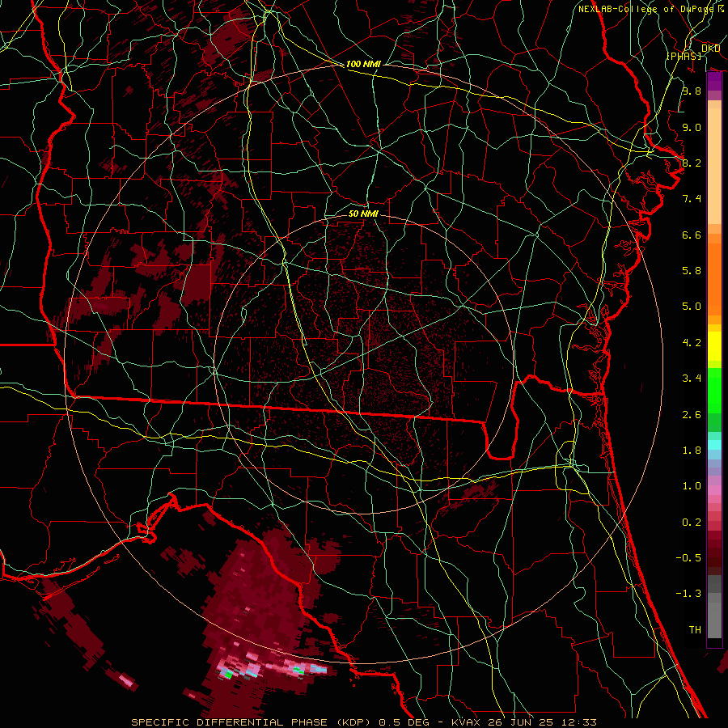Pick the cyan band of the color scale
This screenshot has height=728, width=728.
714,445
